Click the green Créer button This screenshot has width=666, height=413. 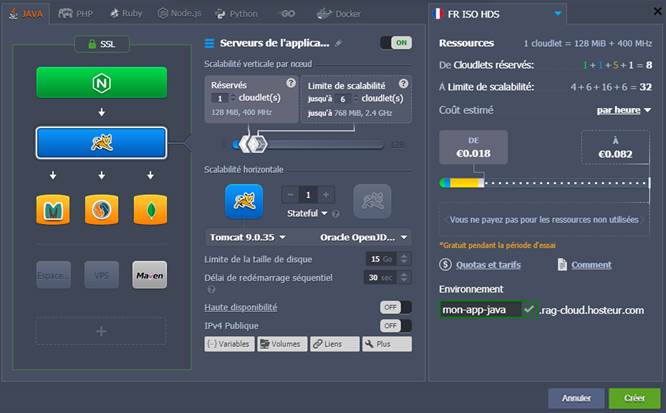[x=634, y=397]
